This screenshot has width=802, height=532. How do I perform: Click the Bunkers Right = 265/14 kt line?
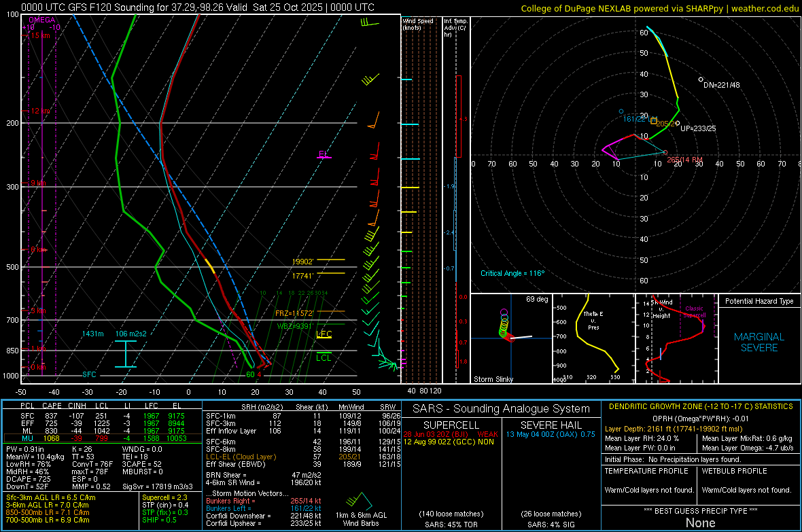(x=264, y=501)
